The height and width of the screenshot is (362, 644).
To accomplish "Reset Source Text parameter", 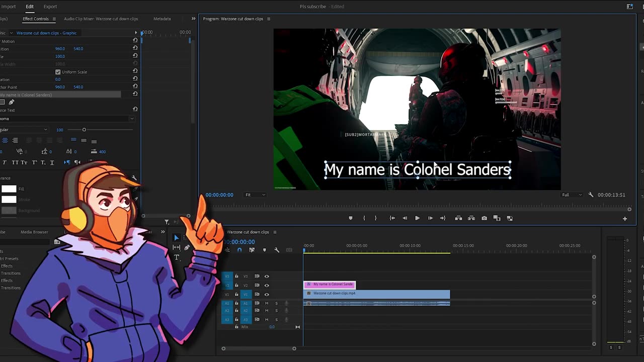I will pyautogui.click(x=135, y=109).
